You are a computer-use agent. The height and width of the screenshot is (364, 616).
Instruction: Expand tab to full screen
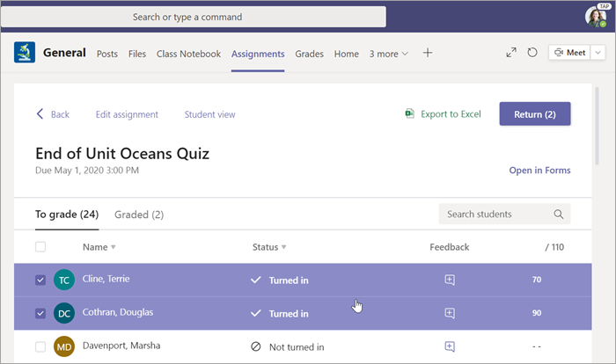[x=511, y=52]
